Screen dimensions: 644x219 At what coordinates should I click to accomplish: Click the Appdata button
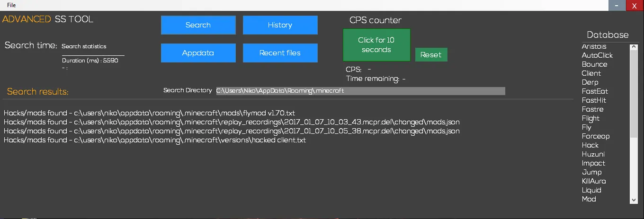(x=198, y=53)
